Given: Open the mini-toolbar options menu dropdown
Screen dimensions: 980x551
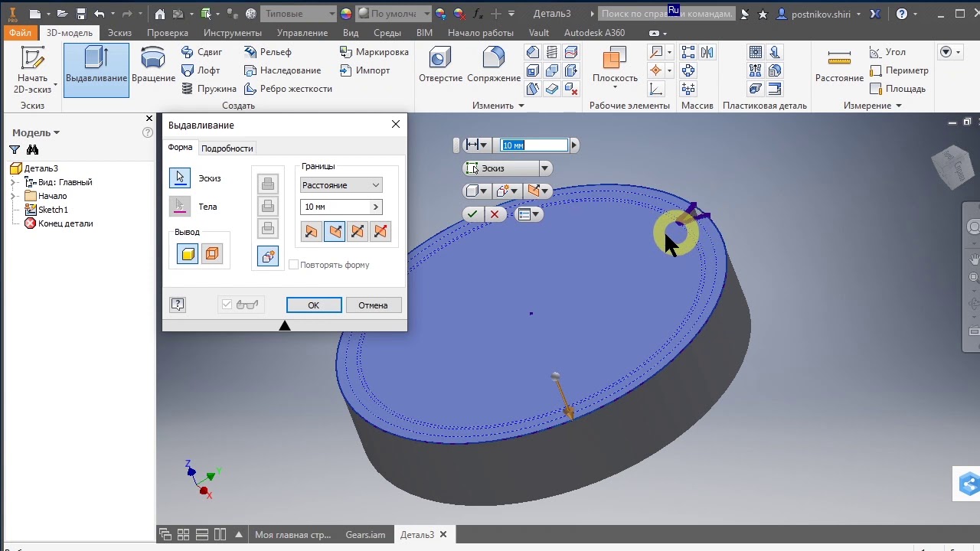Looking at the screenshot, I should point(529,214).
